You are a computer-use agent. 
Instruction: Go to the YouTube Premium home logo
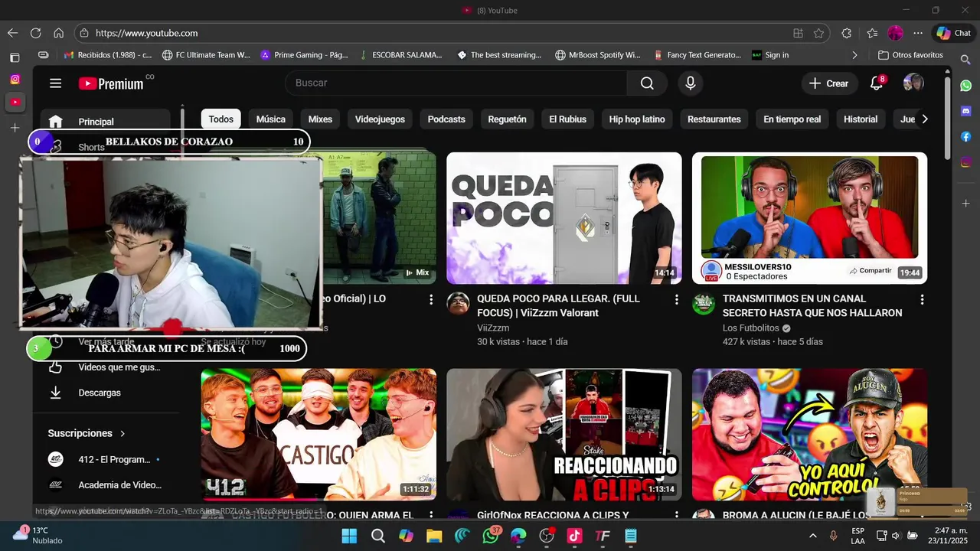pos(111,83)
